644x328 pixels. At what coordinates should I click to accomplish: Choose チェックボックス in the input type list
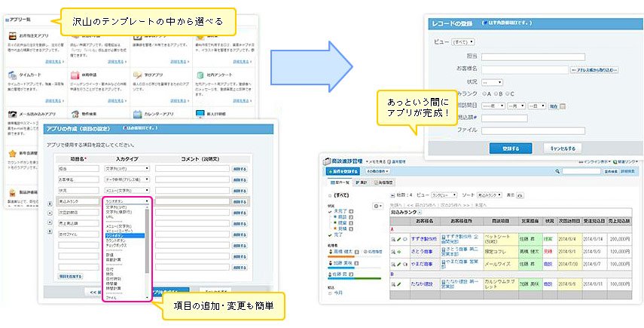(116, 245)
